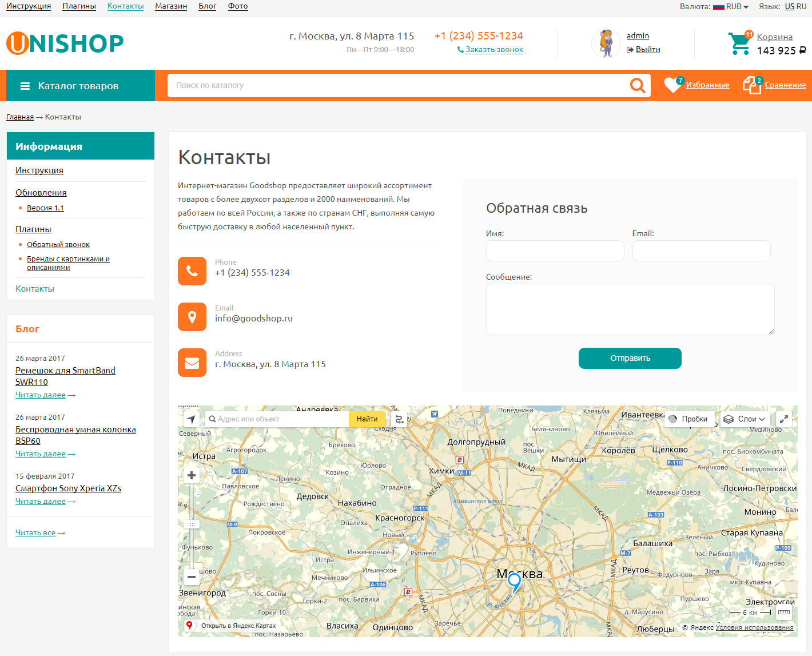Screen dimensions: 812x656
Task: Go to the Блог top menu item
Action: [207, 6]
